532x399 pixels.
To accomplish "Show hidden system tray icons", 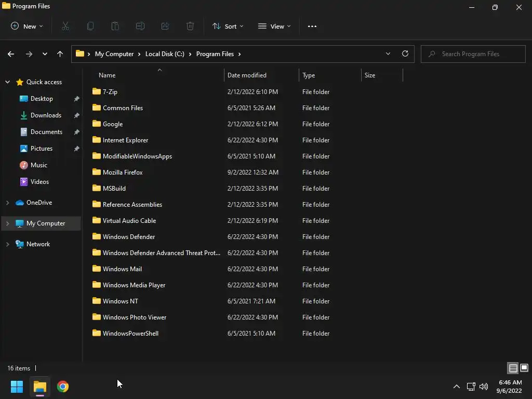I will [x=457, y=387].
